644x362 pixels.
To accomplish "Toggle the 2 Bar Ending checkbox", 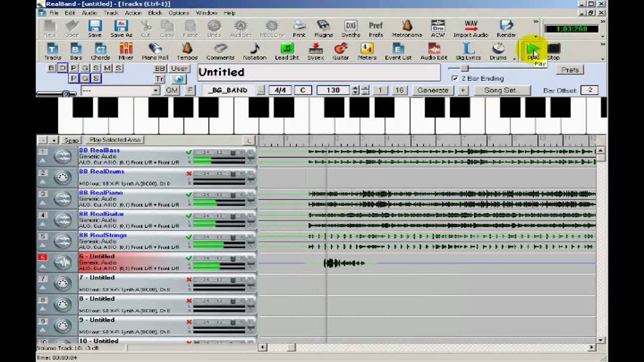I will pyautogui.click(x=455, y=78).
